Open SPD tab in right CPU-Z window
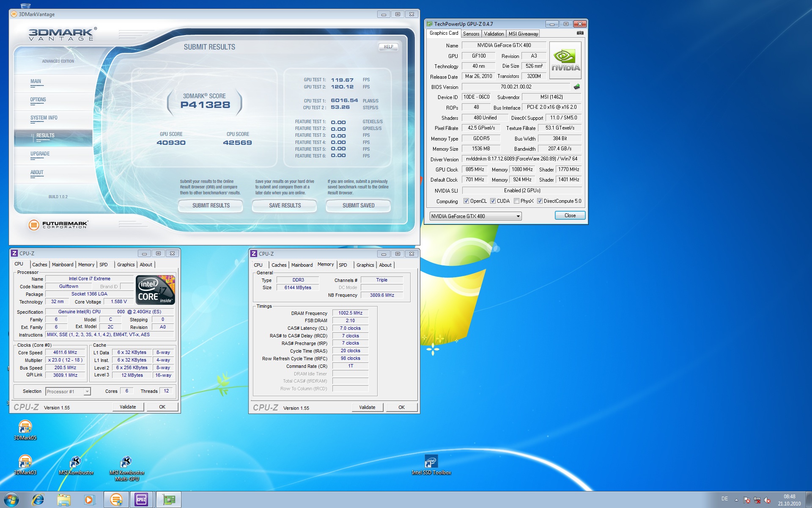The width and height of the screenshot is (812, 508). (x=343, y=265)
